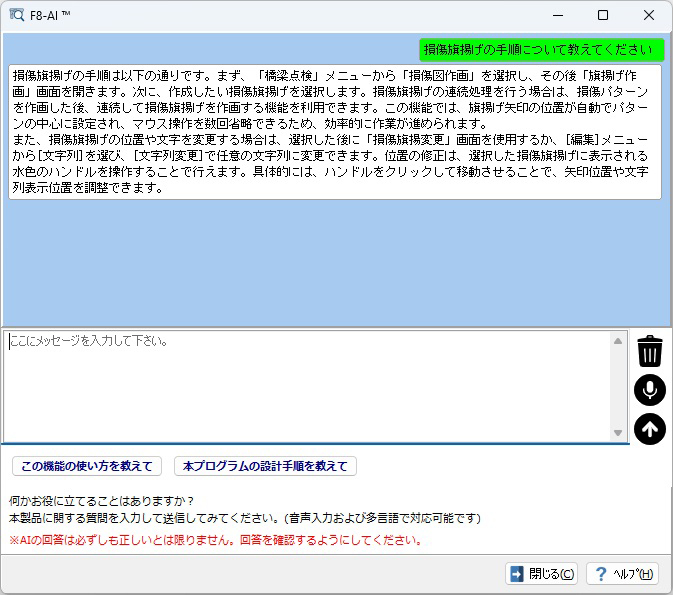Close the F8-AI window with X
Image resolution: width=673 pixels, height=595 pixels.
649,15
